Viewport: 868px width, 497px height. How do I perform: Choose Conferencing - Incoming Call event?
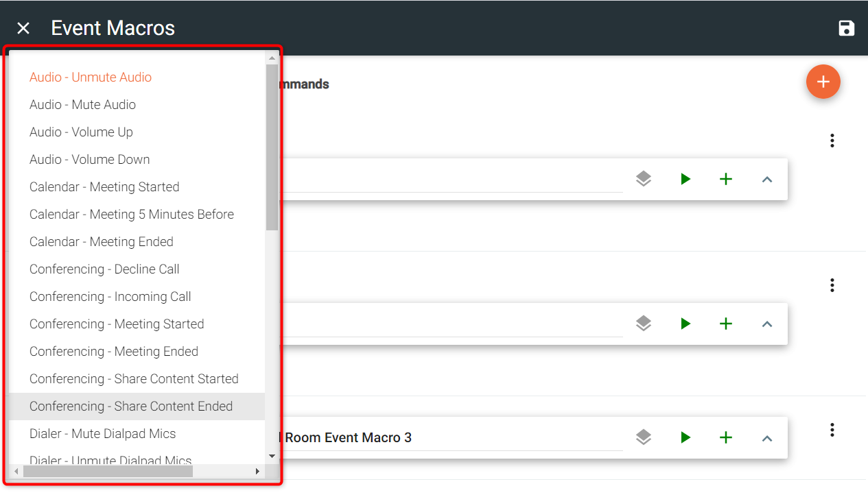(137, 297)
